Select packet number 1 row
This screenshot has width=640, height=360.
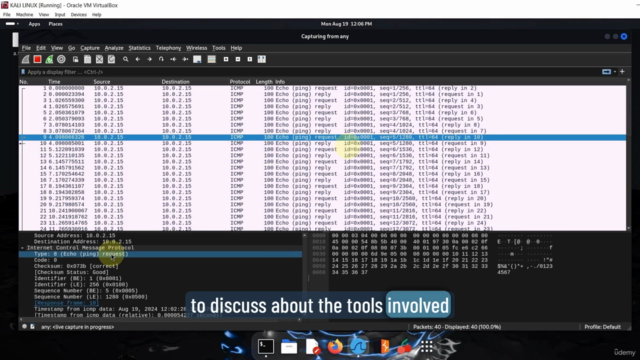(x=322, y=88)
